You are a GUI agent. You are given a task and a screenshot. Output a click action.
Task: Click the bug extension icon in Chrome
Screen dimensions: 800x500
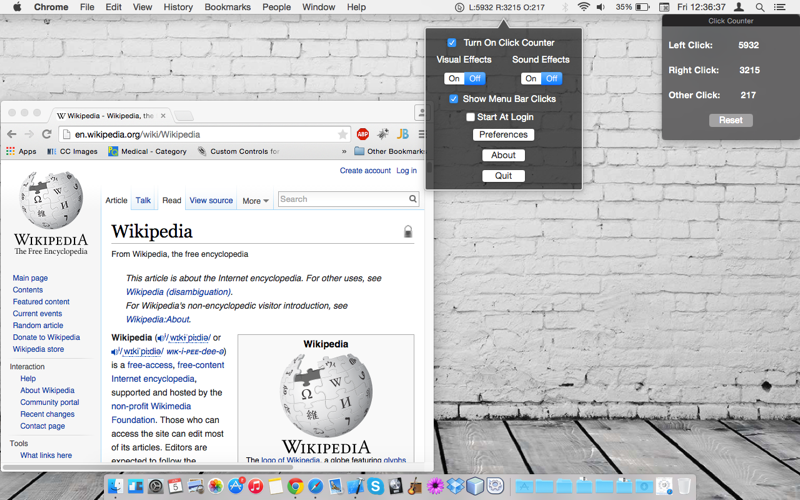[x=383, y=134]
